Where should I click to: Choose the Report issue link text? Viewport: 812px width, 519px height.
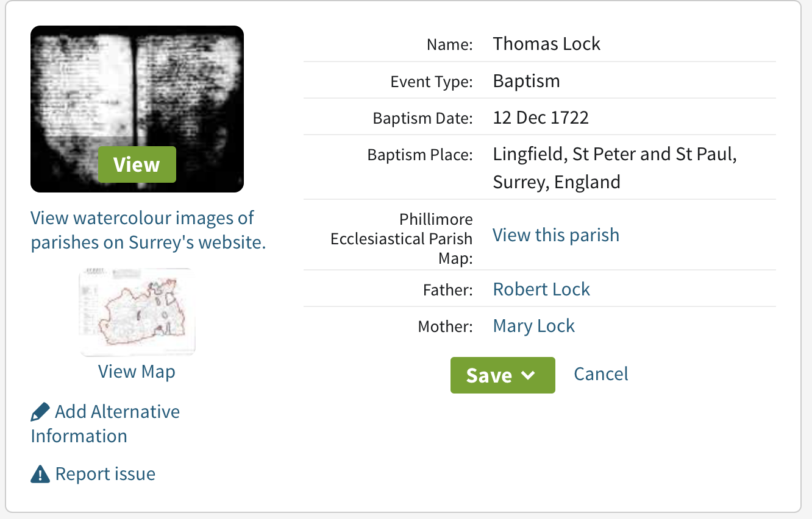pos(105,474)
